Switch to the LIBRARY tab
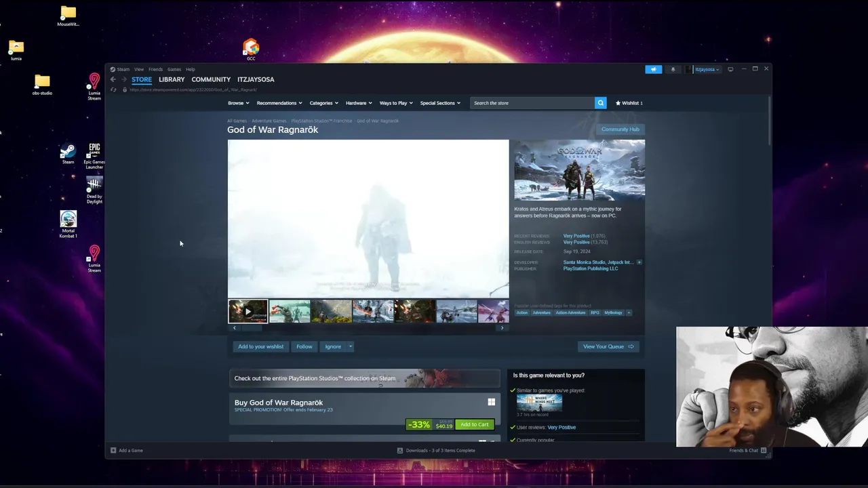 [x=172, y=79]
